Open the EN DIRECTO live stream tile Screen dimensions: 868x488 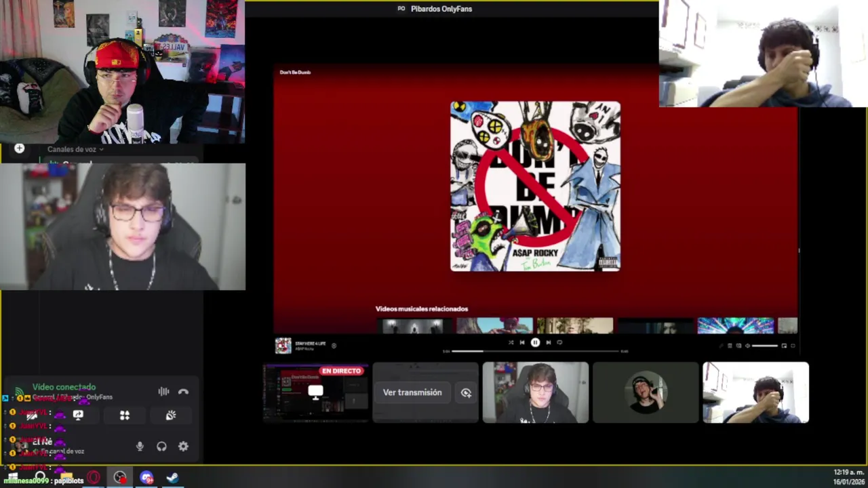pos(316,392)
